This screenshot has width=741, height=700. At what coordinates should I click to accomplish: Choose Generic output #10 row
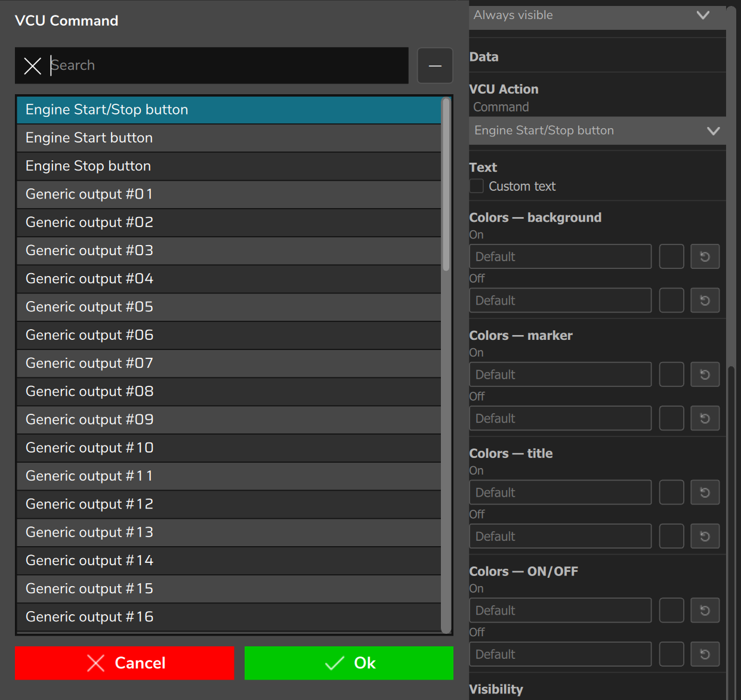(229, 448)
